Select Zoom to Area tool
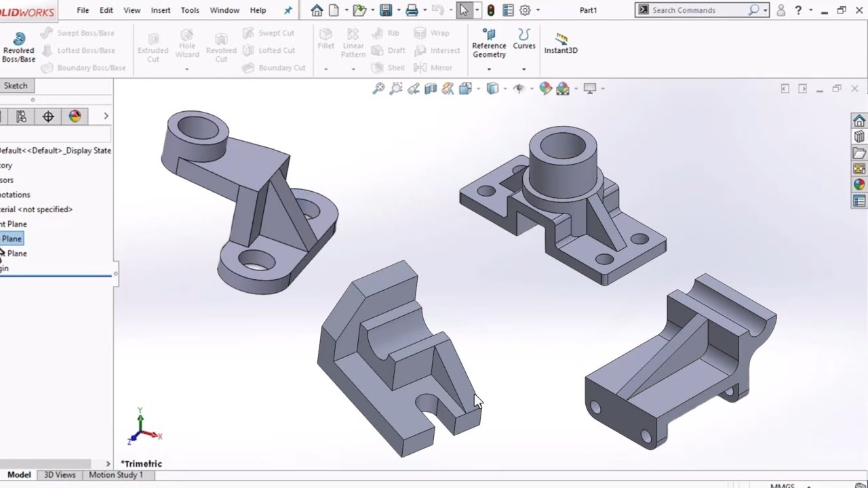 (x=396, y=88)
